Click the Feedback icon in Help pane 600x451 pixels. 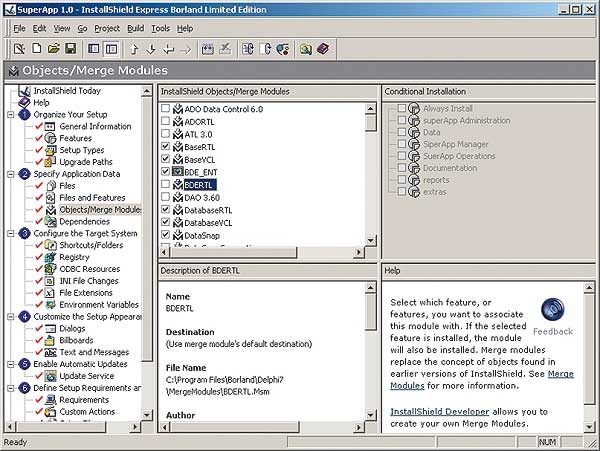pyautogui.click(x=553, y=309)
